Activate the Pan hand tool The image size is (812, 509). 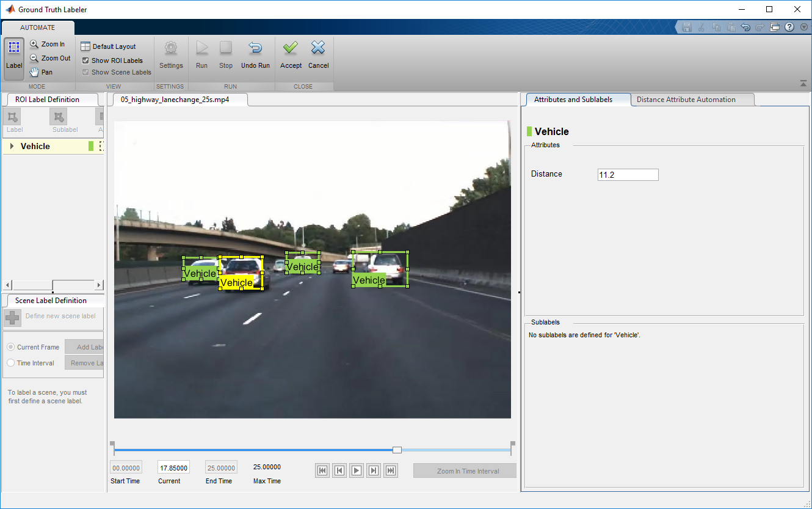(x=42, y=72)
